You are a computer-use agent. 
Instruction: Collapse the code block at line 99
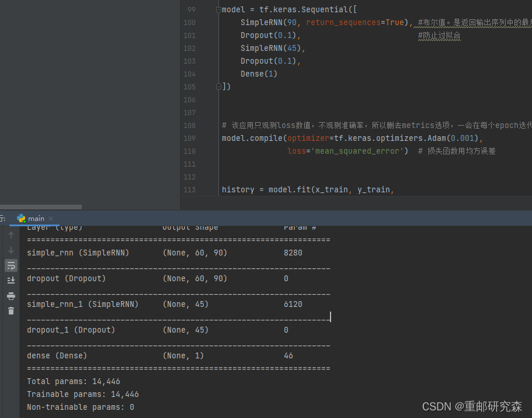[218, 10]
